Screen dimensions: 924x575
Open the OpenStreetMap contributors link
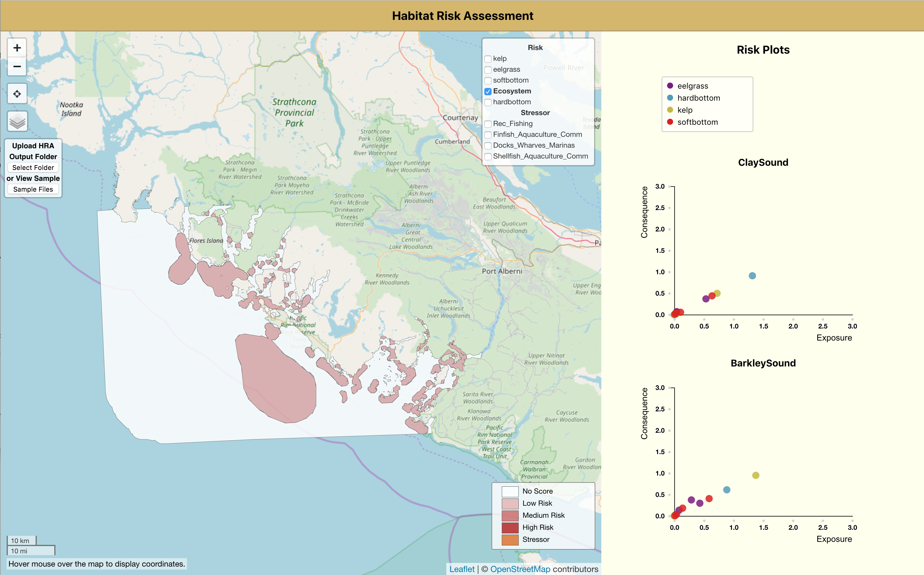[x=520, y=569]
